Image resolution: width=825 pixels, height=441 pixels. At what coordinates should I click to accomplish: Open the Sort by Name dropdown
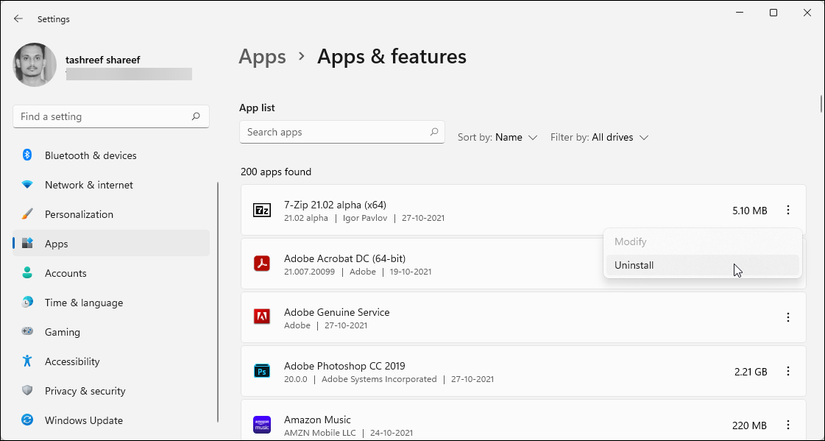pos(498,137)
